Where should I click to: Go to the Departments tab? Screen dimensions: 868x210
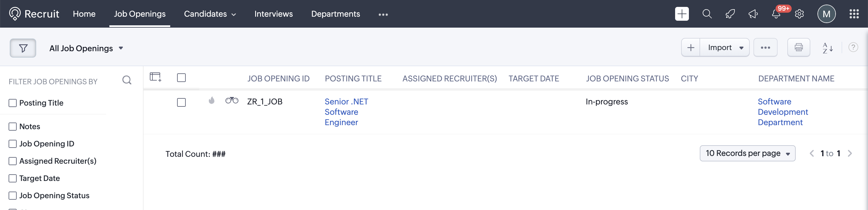point(335,14)
